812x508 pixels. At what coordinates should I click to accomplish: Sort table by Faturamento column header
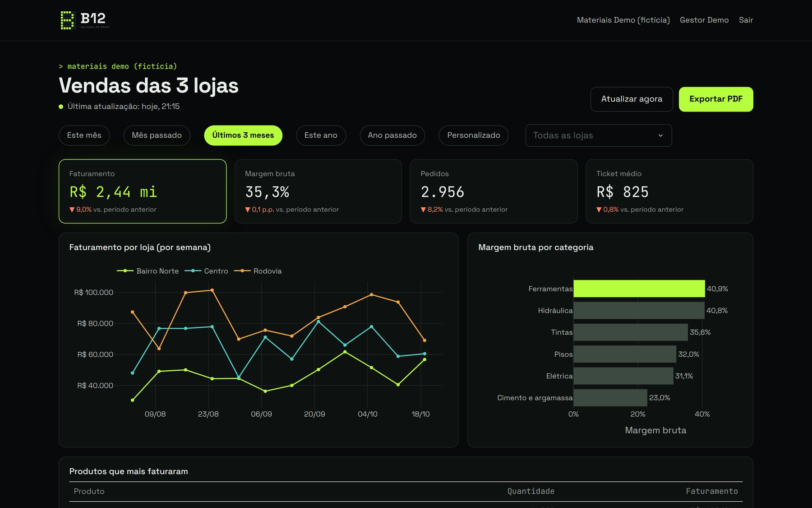tap(712, 491)
